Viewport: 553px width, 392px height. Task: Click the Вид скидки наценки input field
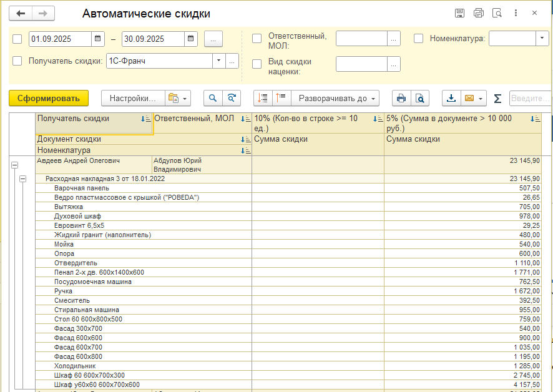click(362, 64)
